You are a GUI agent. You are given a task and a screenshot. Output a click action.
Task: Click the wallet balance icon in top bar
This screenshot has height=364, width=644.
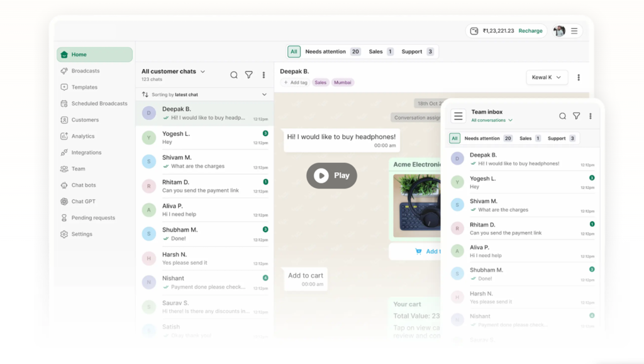pyautogui.click(x=475, y=31)
